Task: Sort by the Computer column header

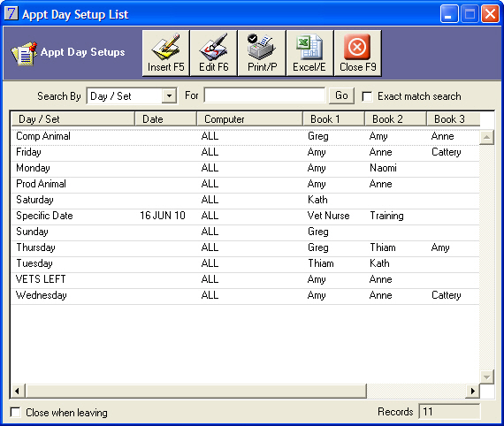Action: click(249, 118)
